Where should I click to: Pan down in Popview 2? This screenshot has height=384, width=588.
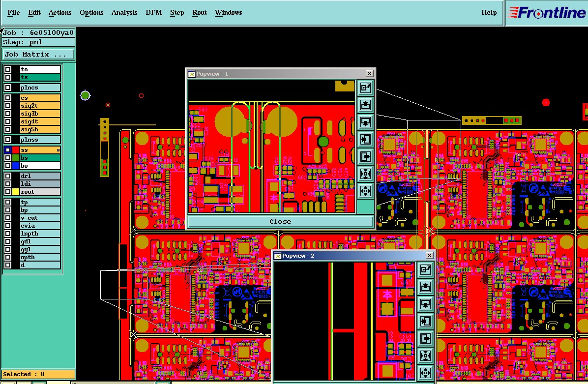click(426, 304)
